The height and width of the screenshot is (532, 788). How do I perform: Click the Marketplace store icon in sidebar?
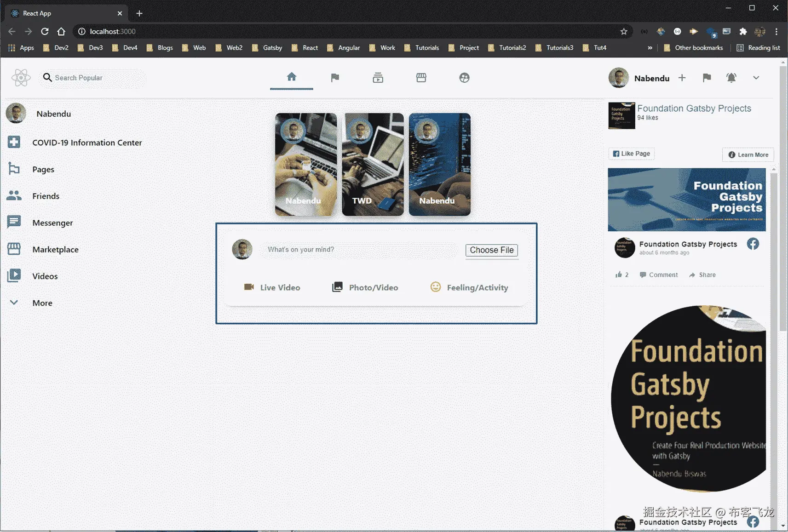14,249
